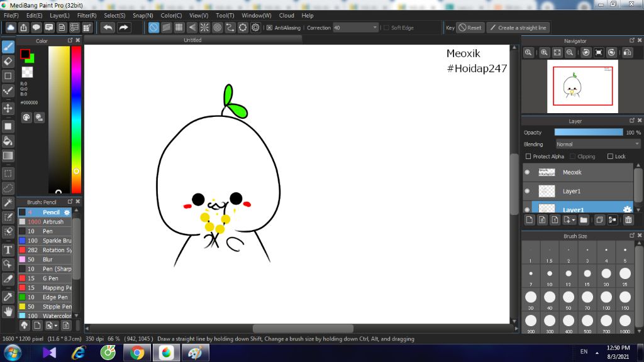
Task: Pick the transparent color swatch
Action: [x=27, y=72]
